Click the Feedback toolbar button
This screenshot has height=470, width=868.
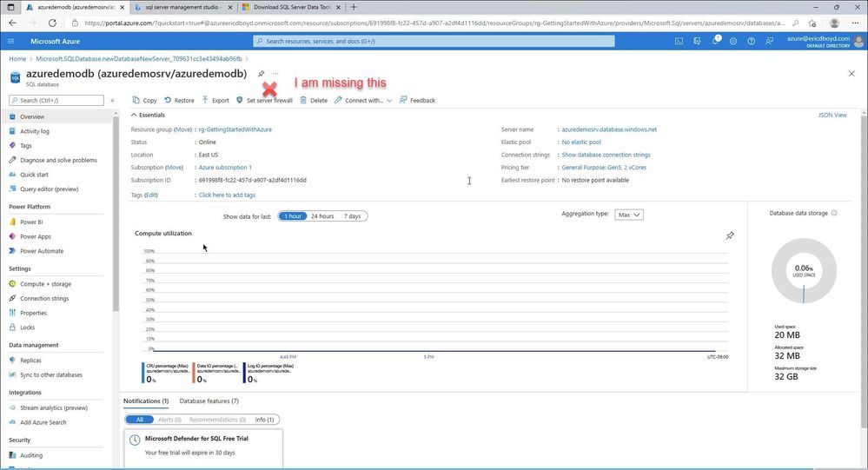[x=417, y=100]
